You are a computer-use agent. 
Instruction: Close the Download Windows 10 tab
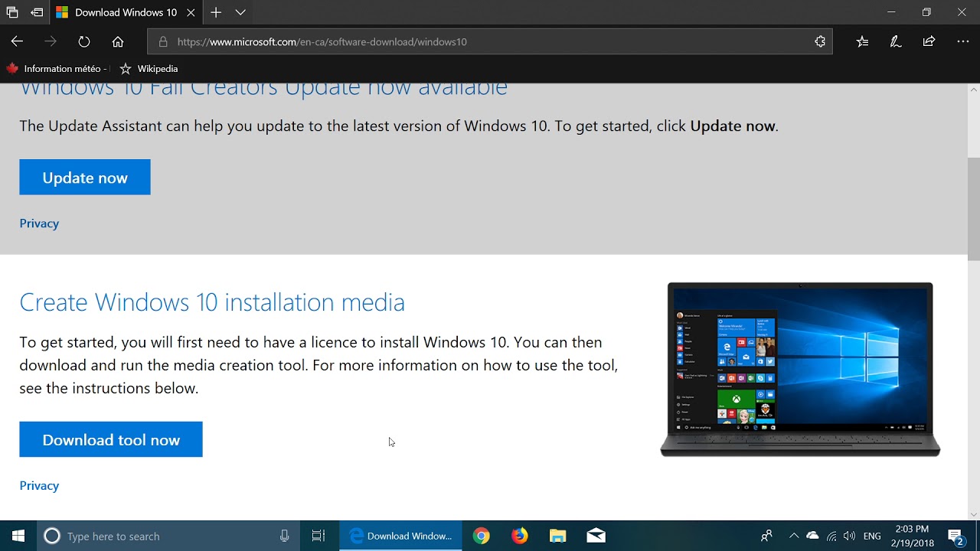[191, 12]
